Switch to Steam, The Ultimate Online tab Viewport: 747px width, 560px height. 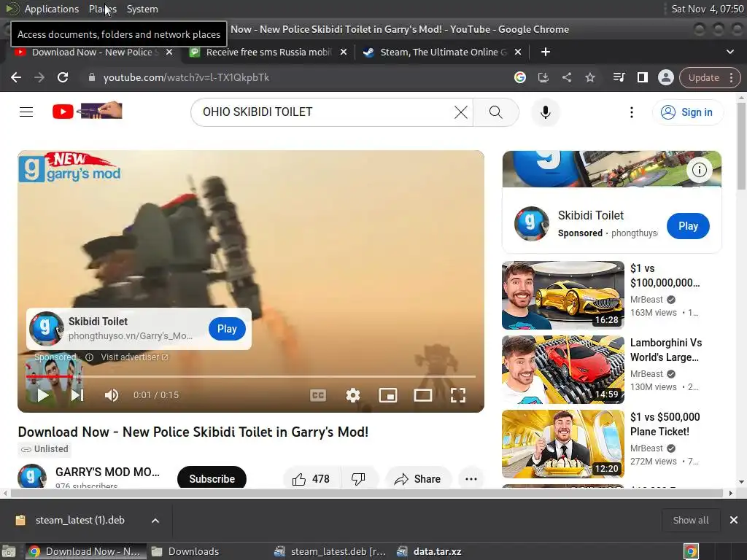tap(443, 52)
